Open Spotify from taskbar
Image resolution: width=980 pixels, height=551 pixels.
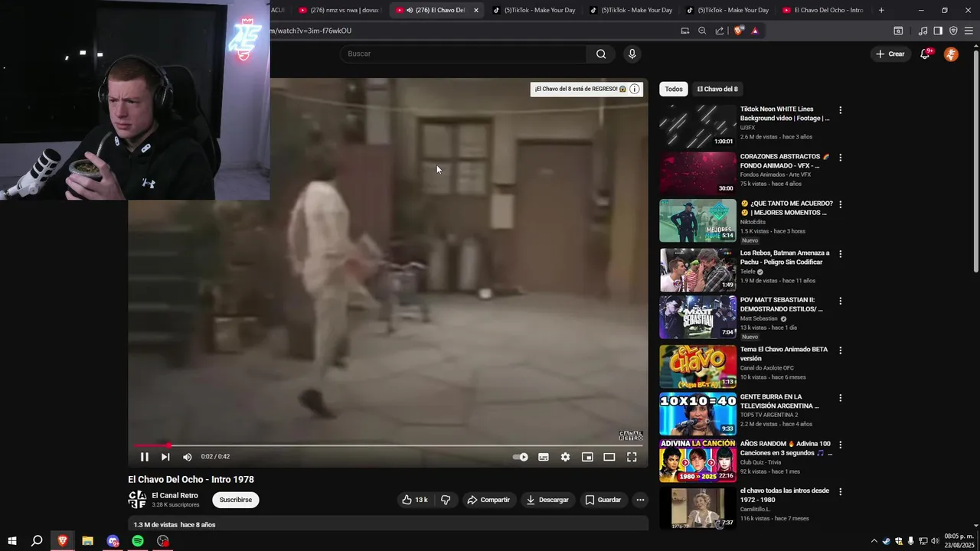coord(138,541)
